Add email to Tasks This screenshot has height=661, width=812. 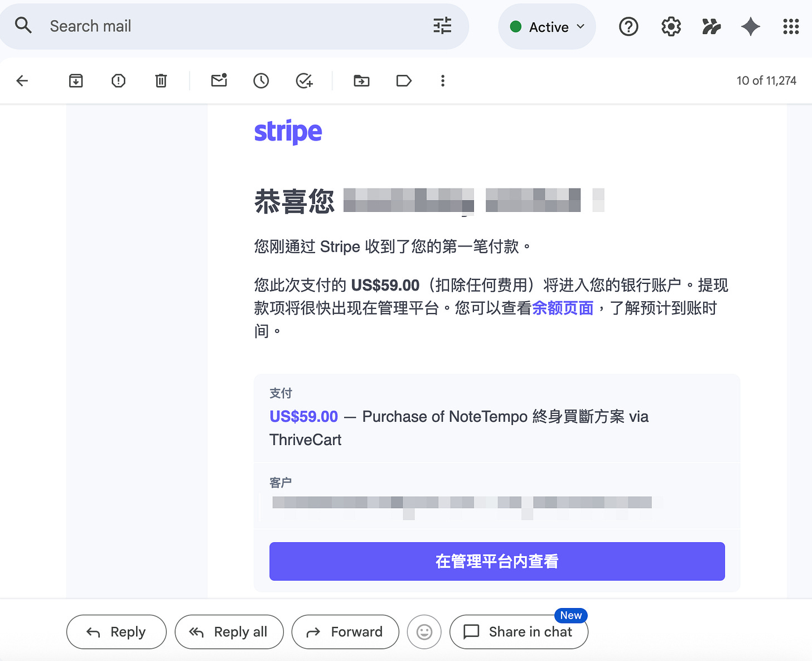304,81
